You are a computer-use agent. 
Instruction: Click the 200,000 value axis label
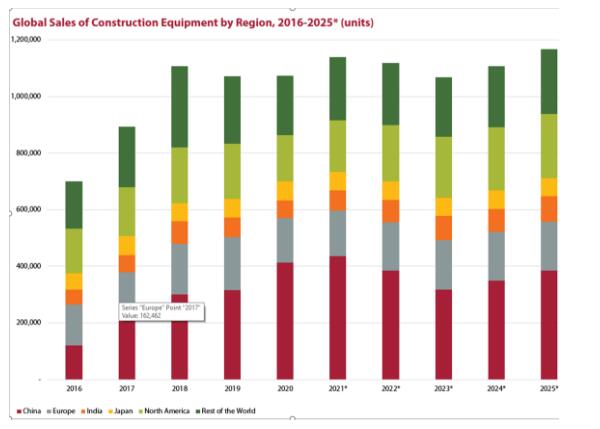pyautogui.click(x=28, y=322)
